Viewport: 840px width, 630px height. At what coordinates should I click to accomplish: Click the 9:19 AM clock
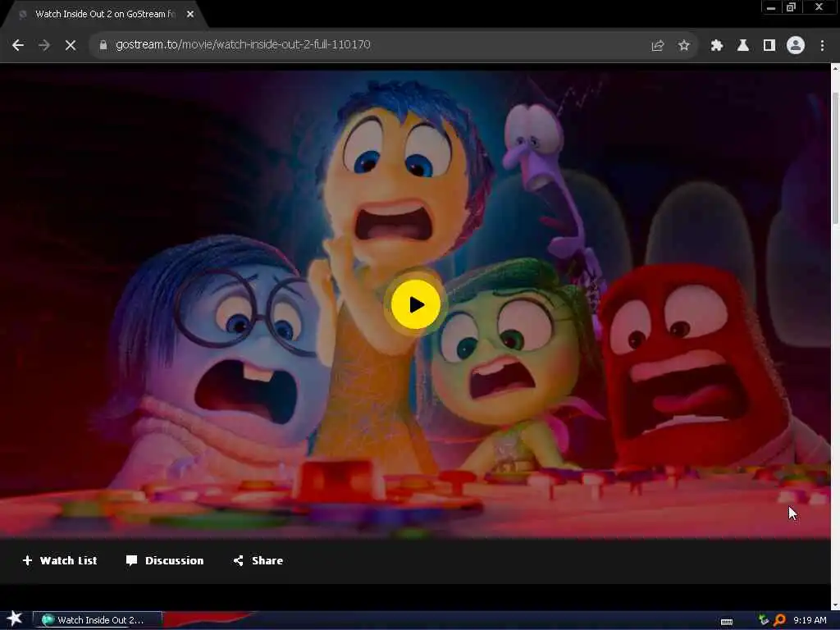click(x=810, y=620)
